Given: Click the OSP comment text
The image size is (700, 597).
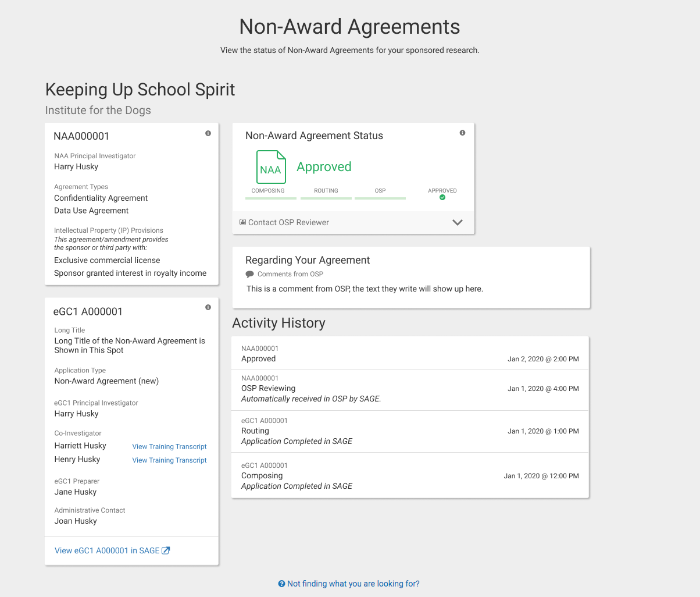Looking at the screenshot, I should (365, 289).
